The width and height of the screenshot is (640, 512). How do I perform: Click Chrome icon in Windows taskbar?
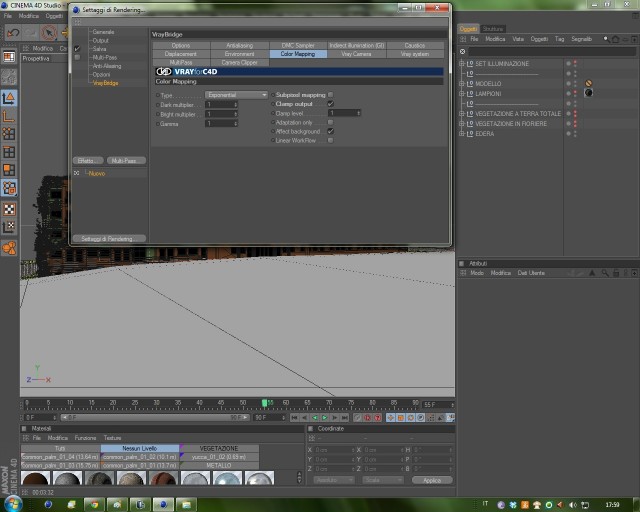pos(95,505)
